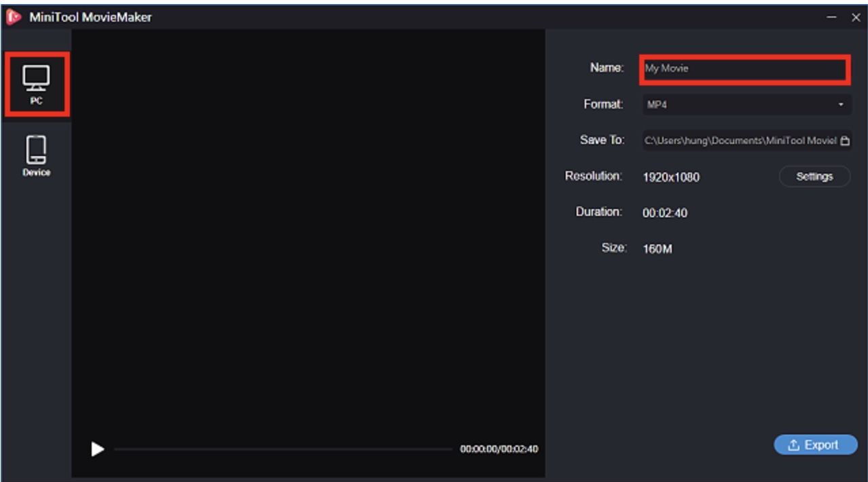The width and height of the screenshot is (868, 482).
Task: Open the Format dropdown showing MP4
Action: click(746, 105)
